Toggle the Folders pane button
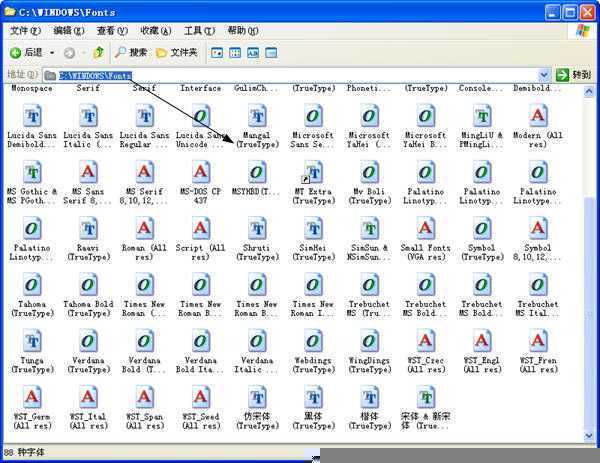 click(x=177, y=52)
